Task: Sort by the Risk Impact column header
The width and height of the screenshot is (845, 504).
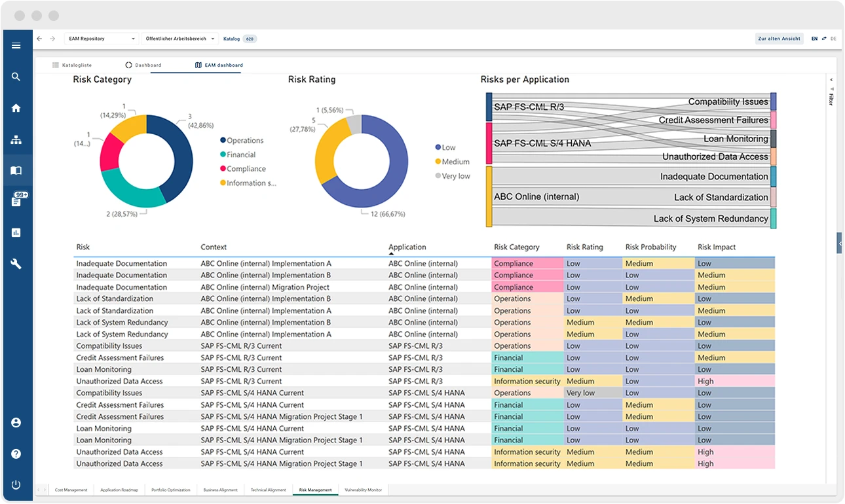Action: (717, 247)
